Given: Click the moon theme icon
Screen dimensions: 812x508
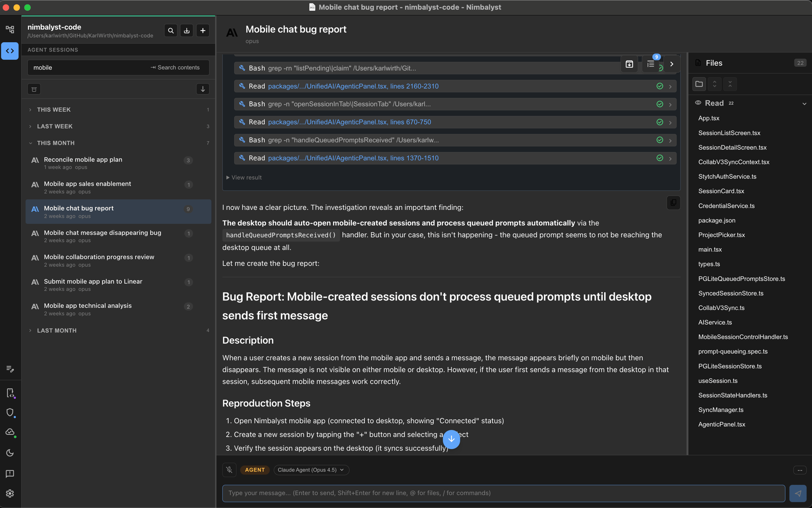Looking at the screenshot, I should point(10,453).
